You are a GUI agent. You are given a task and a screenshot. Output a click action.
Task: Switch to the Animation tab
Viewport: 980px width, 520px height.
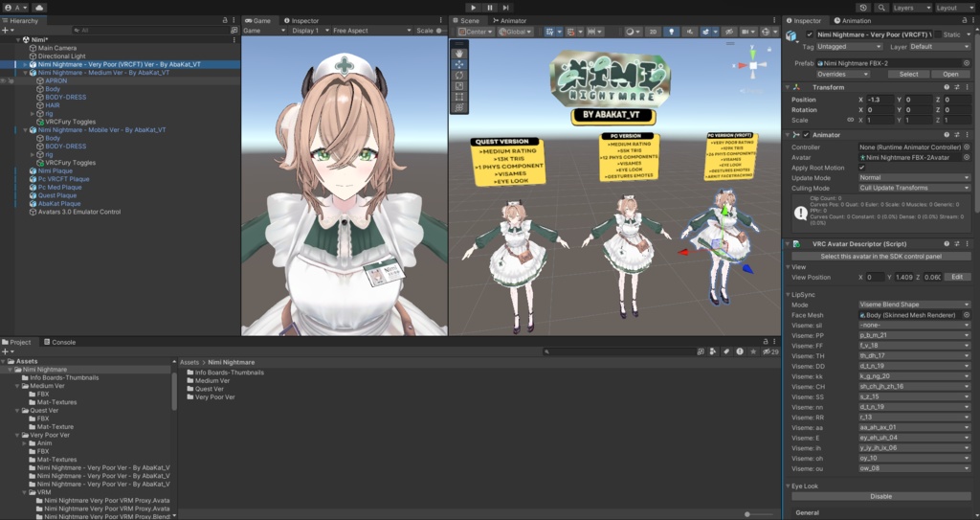853,21
